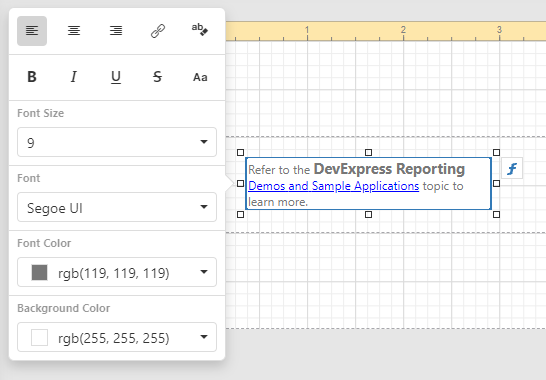Click the "learn more." text in the label

pos(278,202)
